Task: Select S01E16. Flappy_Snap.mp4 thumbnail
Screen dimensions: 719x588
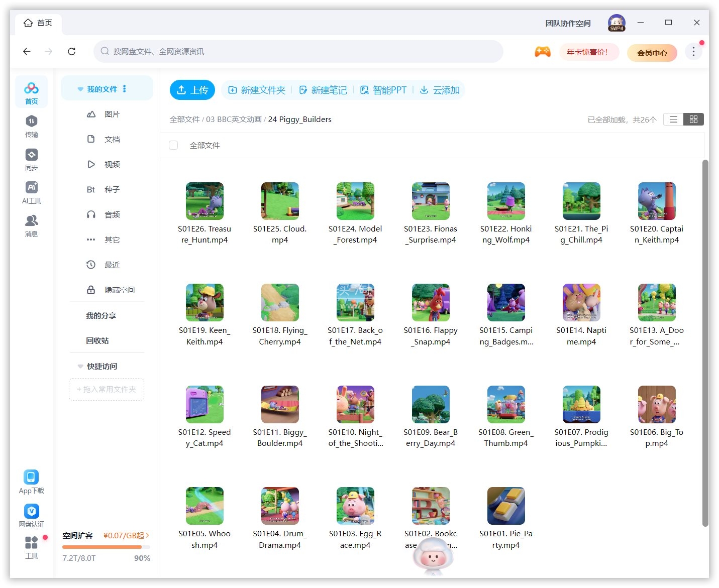Action: 431,302
